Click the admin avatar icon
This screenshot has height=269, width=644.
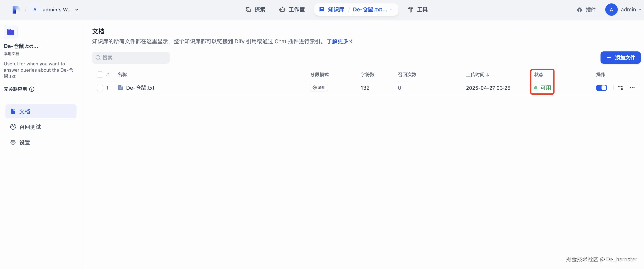pos(611,10)
